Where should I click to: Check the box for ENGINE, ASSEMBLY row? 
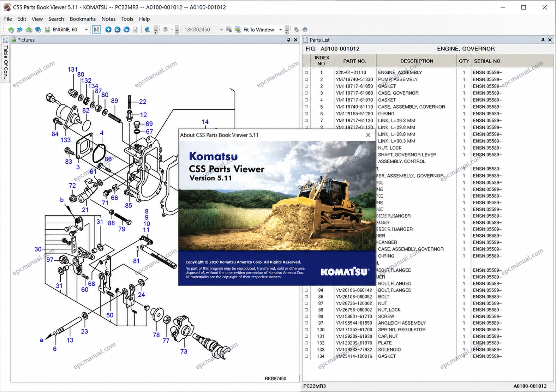tap(306, 73)
